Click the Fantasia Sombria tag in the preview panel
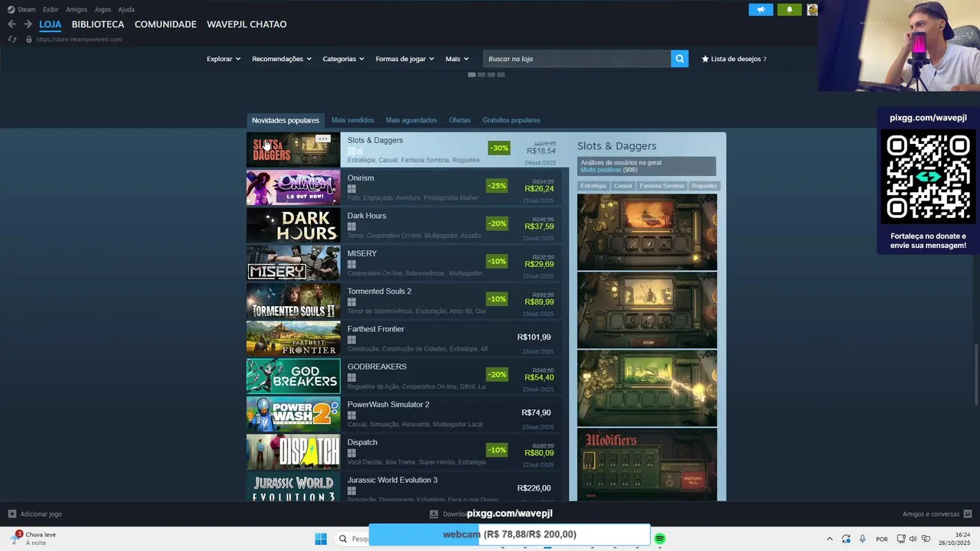The width and height of the screenshot is (980, 551). [x=661, y=186]
